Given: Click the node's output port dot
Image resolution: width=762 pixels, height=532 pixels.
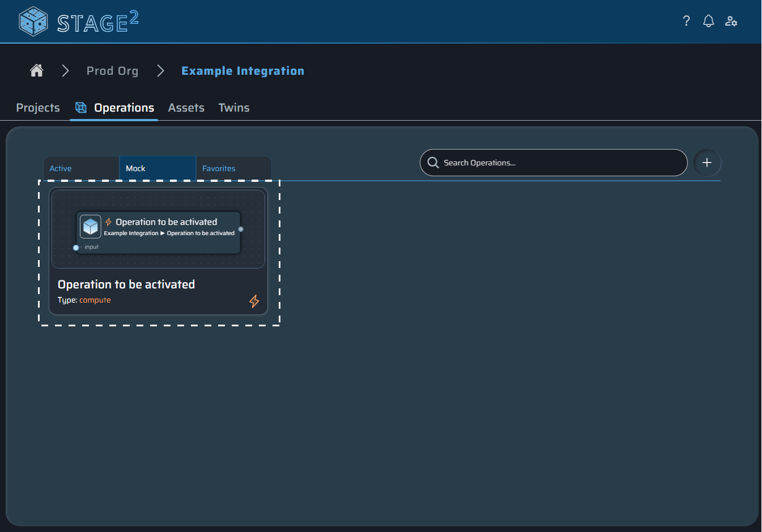Looking at the screenshot, I should point(241,229).
